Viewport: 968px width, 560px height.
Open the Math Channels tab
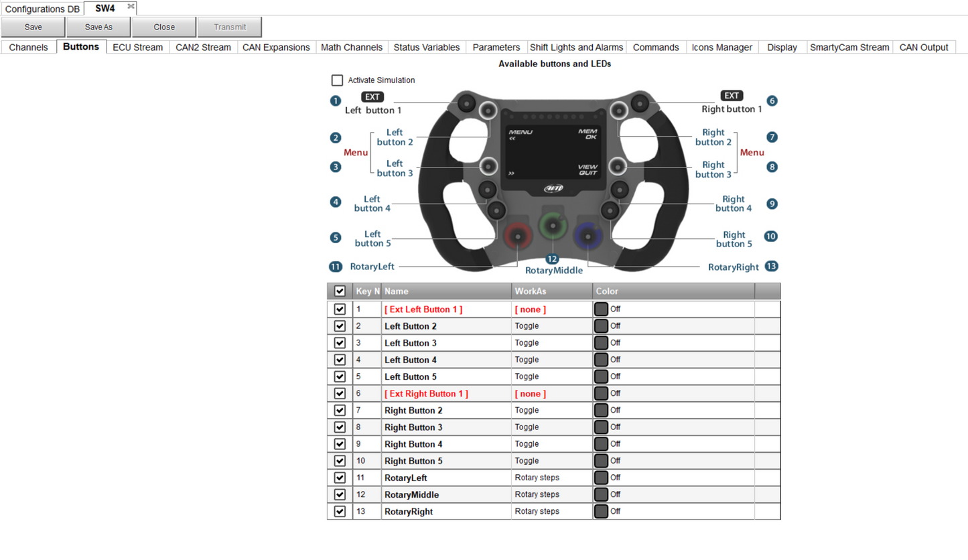[x=352, y=48]
